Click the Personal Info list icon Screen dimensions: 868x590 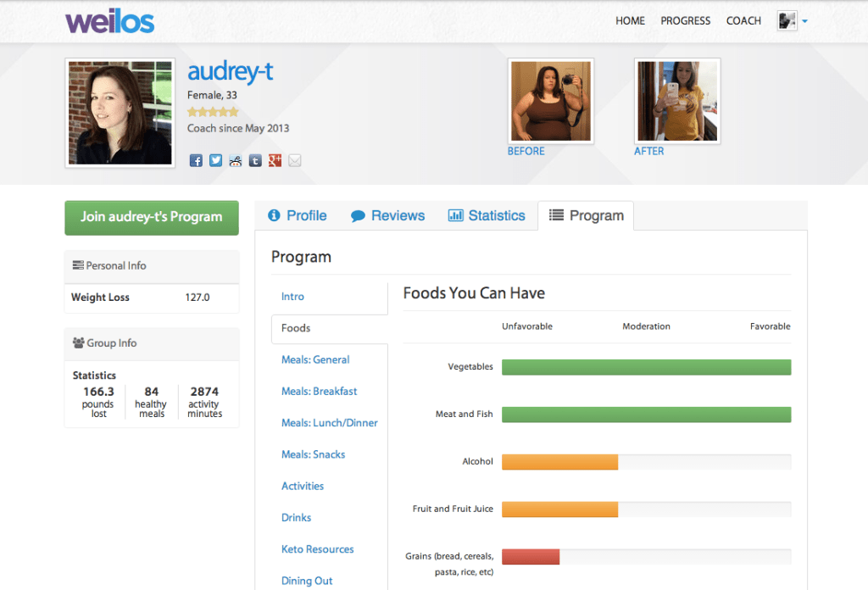78,265
